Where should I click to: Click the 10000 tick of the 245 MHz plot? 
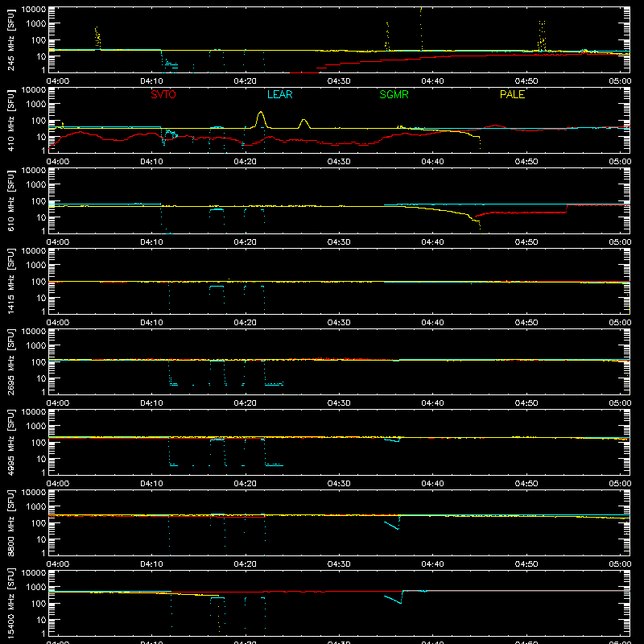tap(34, 10)
